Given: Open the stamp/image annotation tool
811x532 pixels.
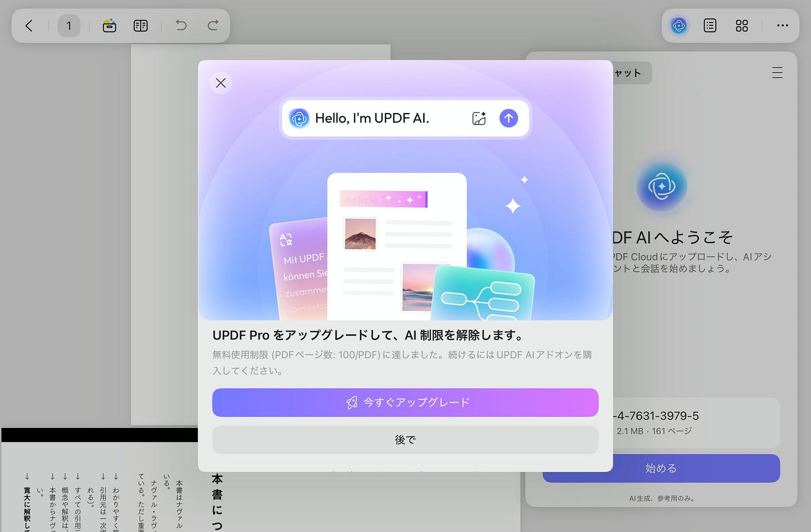Looking at the screenshot, I should tap(109, 26).
